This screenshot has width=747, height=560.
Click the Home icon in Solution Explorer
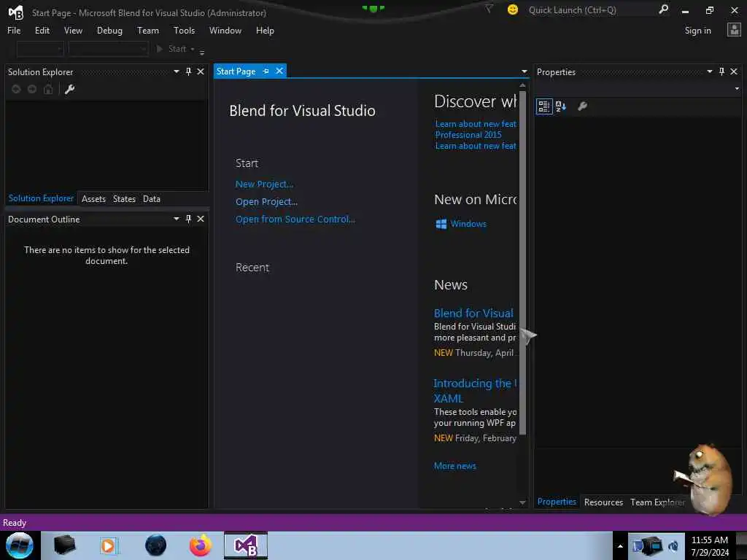(x=48, y=89)
